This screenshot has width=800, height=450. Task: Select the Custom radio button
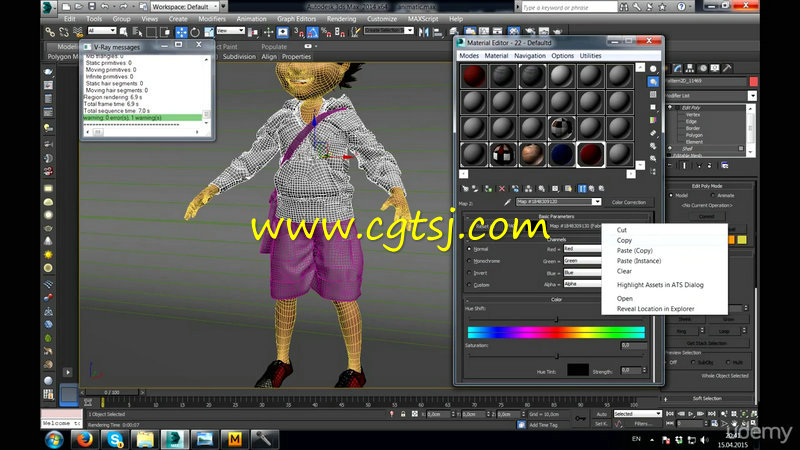click(469, 285)
